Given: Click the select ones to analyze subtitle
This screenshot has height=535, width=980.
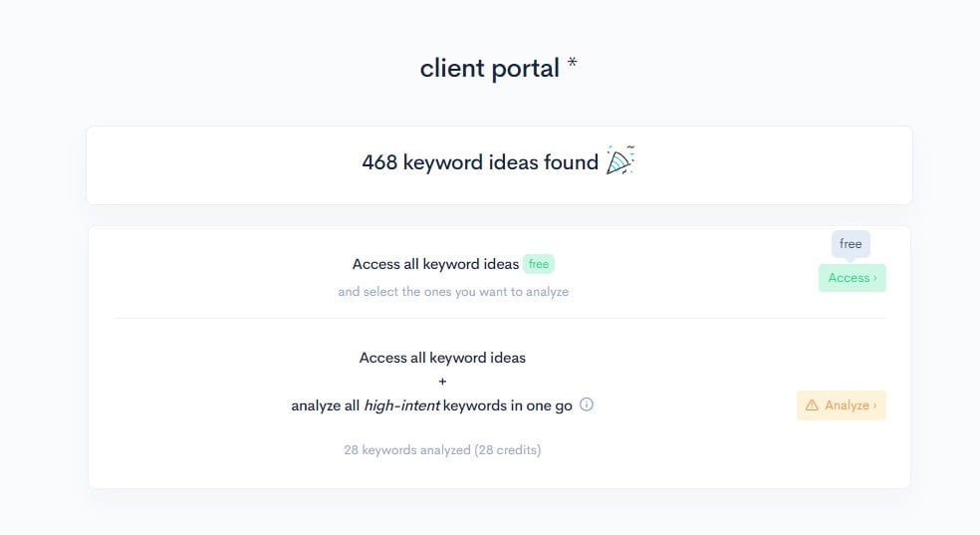Looking at the screenshot, I should tap(453, 292).
